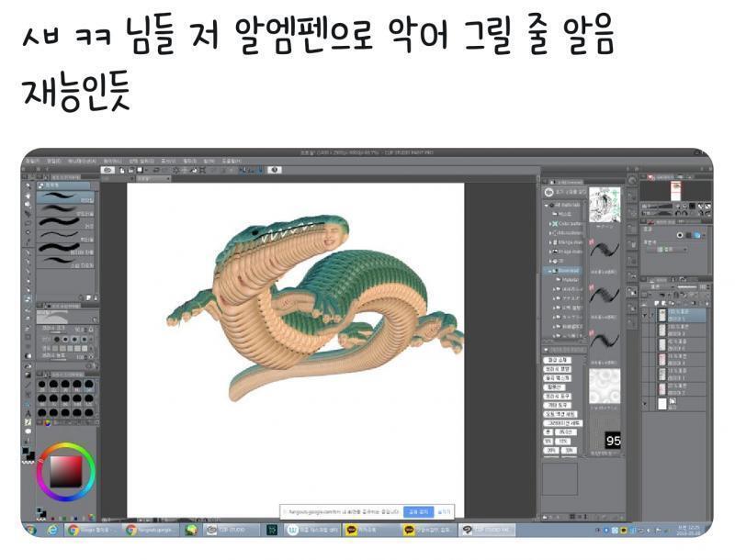Click the Scale/Rotate transform icon in command bar
The image size is (735, 560).
[x=202, y=170]
